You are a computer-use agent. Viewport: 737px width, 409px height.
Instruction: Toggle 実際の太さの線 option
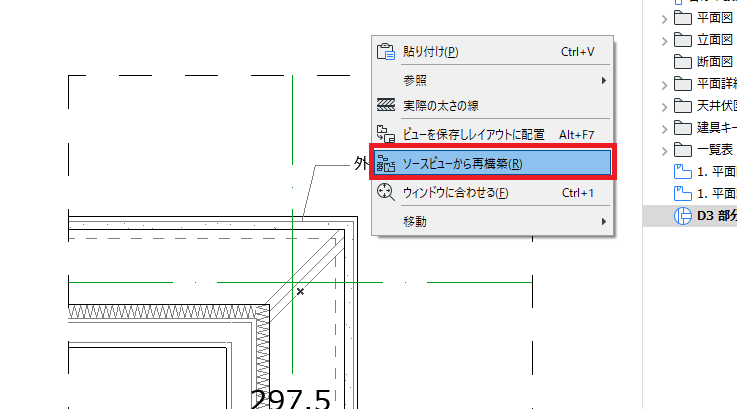492,105
